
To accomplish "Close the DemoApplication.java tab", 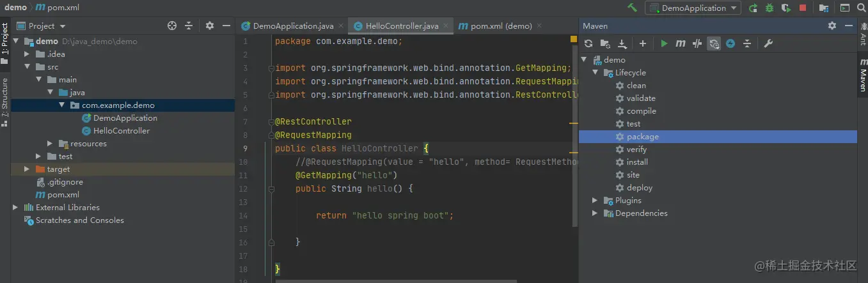I will tap(342, 26).
